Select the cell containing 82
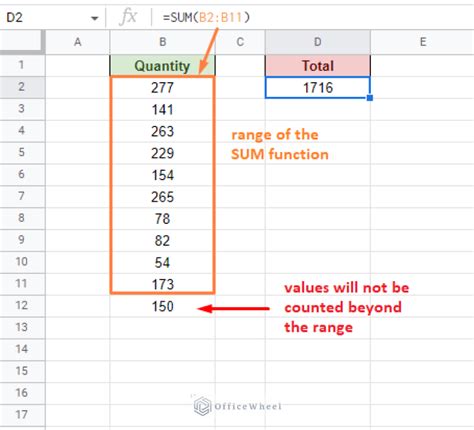 tap(162, 240)
